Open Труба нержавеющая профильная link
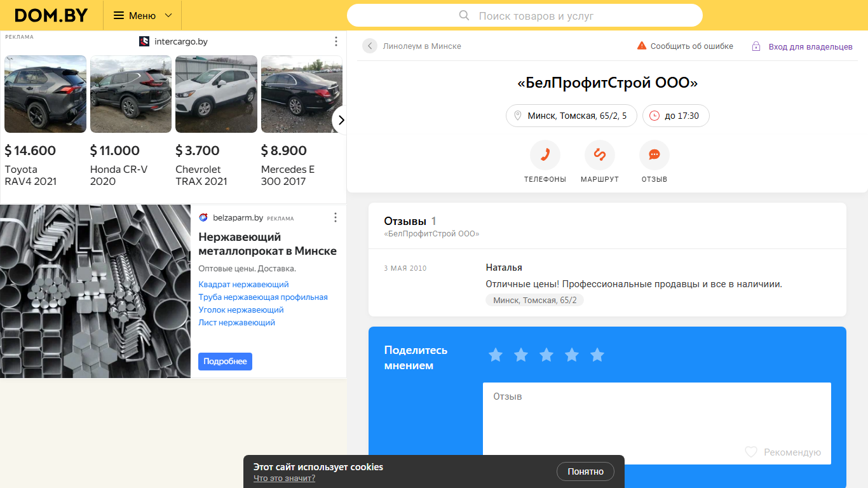868x488 pixels. pyautogui.click(x=263, y=297)
